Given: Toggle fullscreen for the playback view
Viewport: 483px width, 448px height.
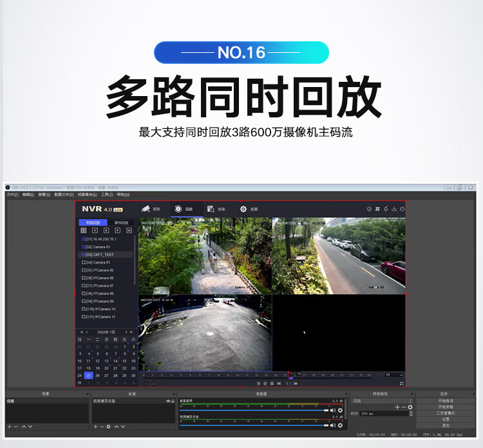Looking at the screenshot, I should [x=402, y=384].
